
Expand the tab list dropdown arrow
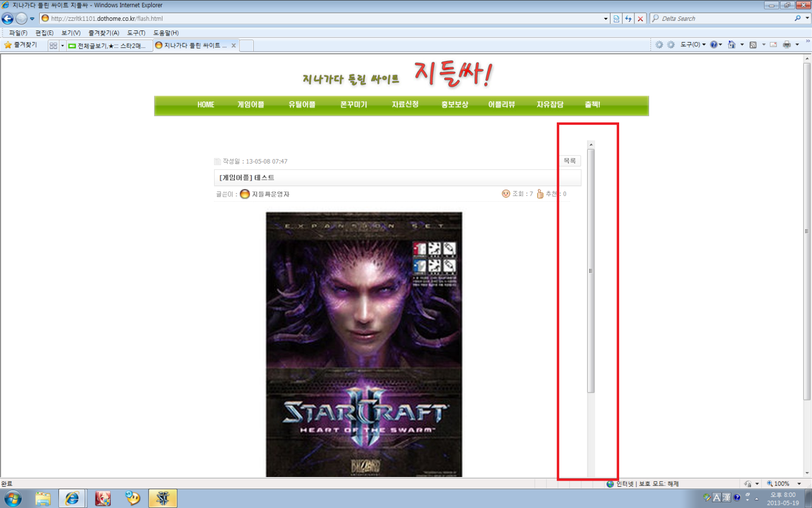click(x=62, y=46)
